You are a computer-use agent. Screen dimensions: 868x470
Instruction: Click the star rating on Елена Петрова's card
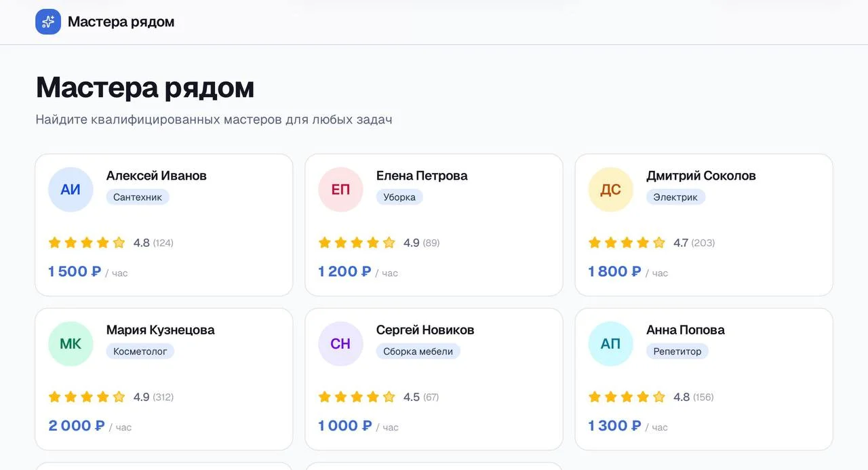click(357, 243)
